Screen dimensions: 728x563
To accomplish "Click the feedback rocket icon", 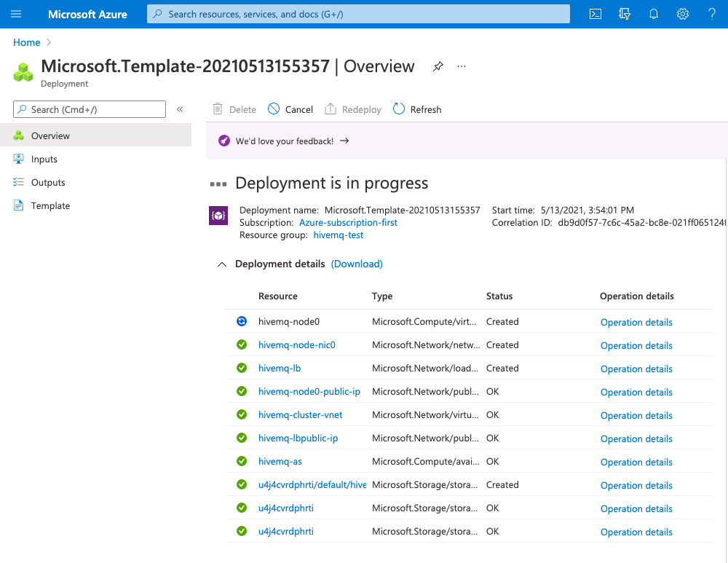I will 224,141.
